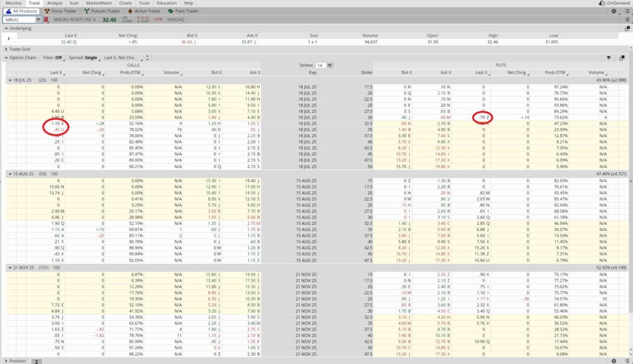Open the hamburger menu icon beside the gear

click(x=627, y=11)
